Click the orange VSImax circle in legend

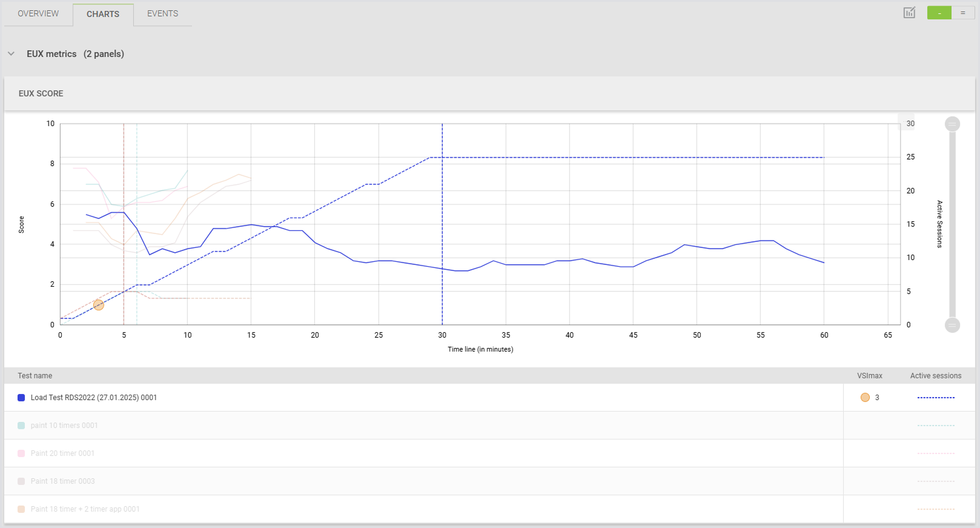(x=865, y=398)
